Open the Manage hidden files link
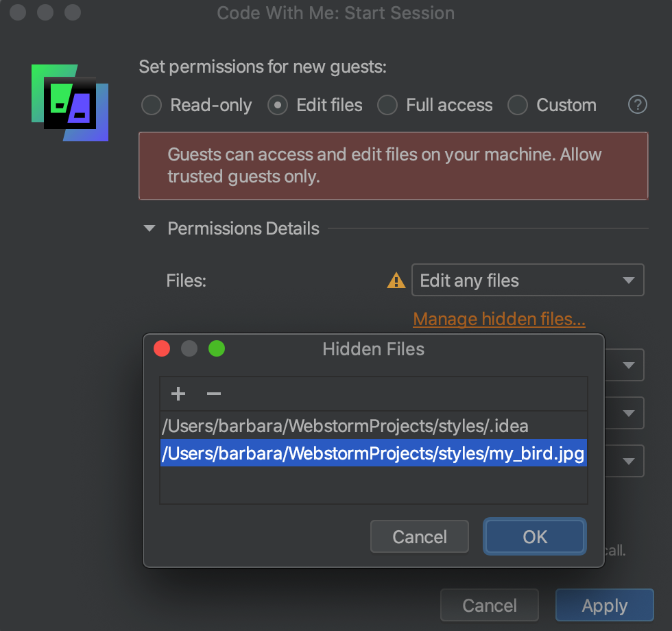672x631 pixels. 499,319
